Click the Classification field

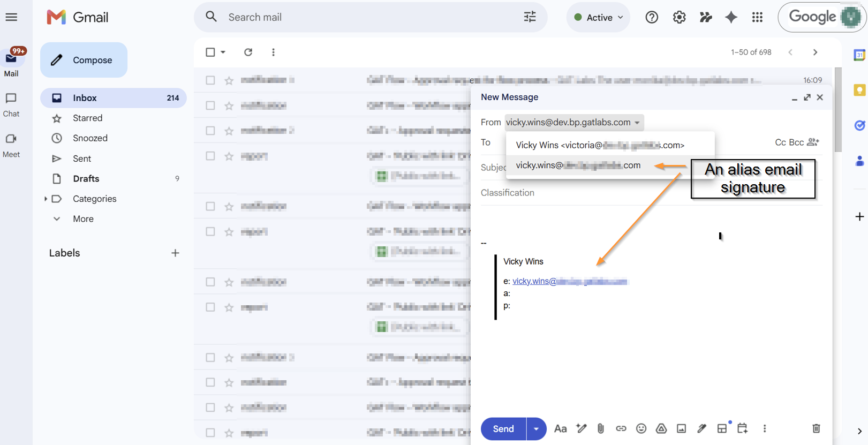click(651, 193)
